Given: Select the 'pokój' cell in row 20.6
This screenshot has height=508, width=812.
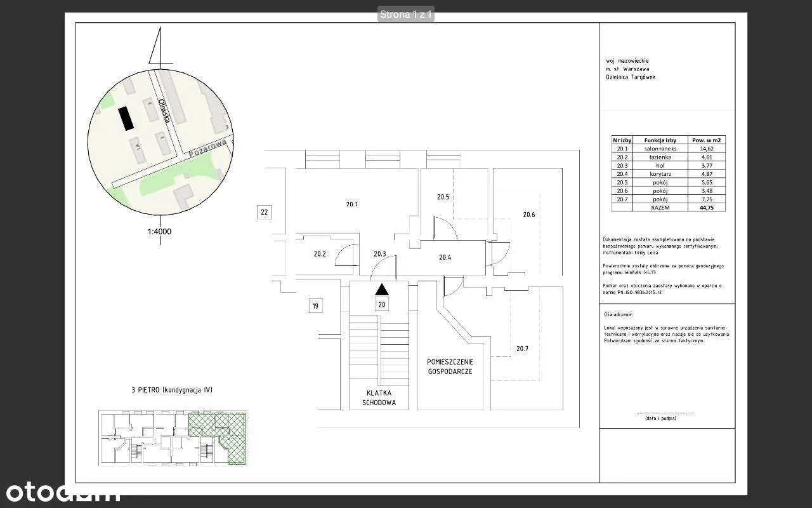Looking at the screenshot, I should 660,190.
